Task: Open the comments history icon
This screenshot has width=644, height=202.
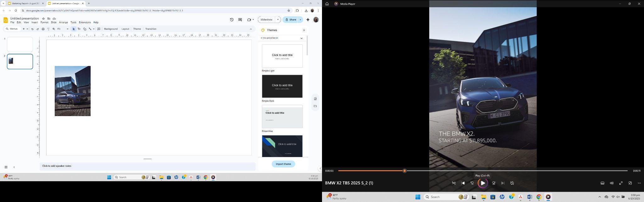Action: tap(240, 20)
